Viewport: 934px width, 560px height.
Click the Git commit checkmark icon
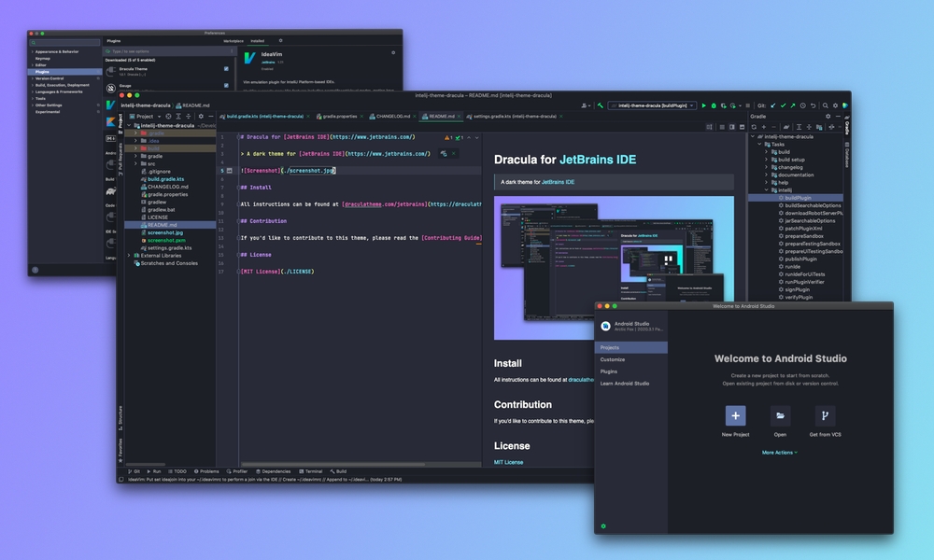pos(784,105)
